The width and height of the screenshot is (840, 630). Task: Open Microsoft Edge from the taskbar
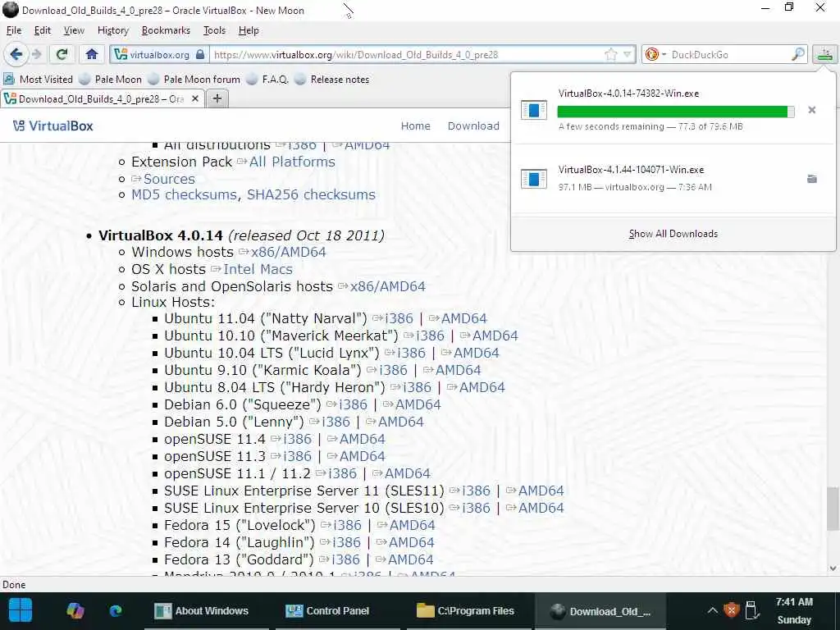pyautogui.click(x=116, y=610)
